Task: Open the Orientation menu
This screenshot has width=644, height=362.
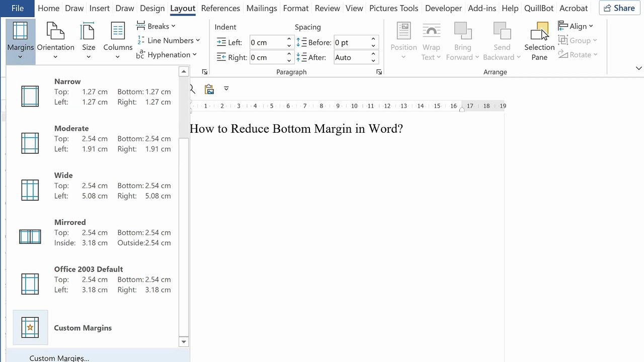Action: click(55, 42)
